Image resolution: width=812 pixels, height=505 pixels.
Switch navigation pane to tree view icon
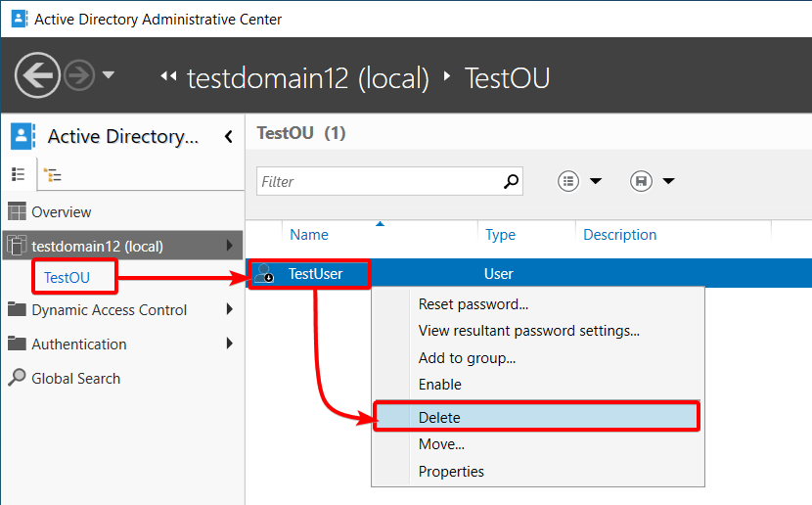(52, 175)
